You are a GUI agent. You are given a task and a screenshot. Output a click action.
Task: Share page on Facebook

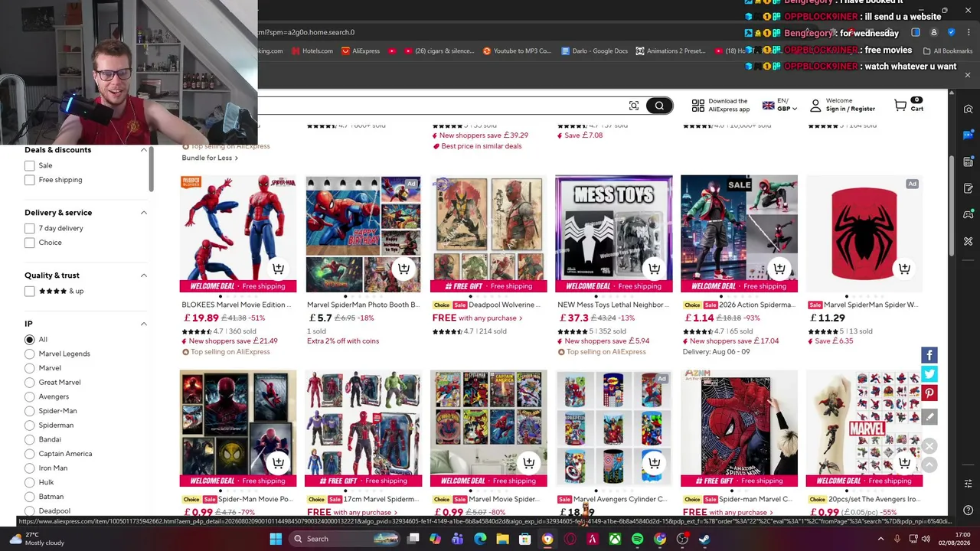pos(929,355)
